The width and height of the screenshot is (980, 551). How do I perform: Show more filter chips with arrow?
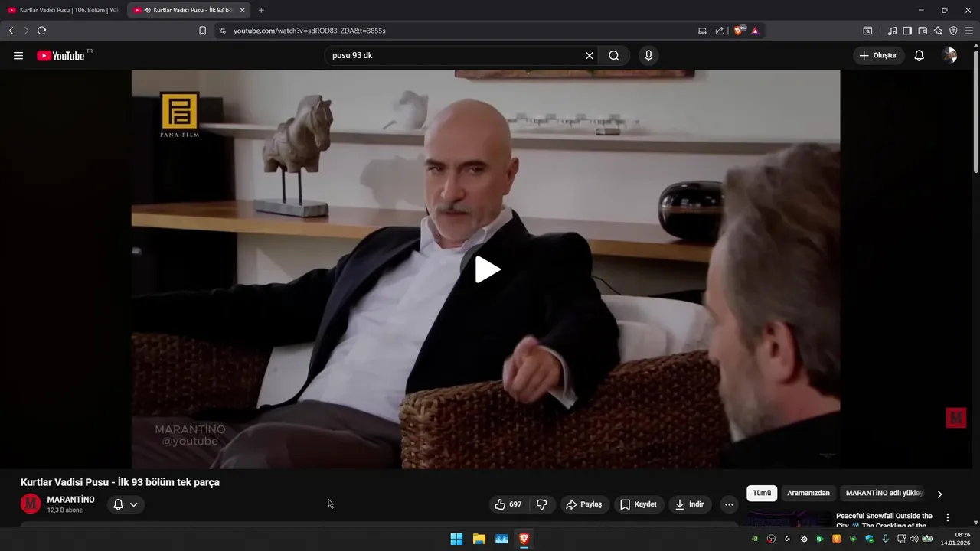(x=939, y=494)
